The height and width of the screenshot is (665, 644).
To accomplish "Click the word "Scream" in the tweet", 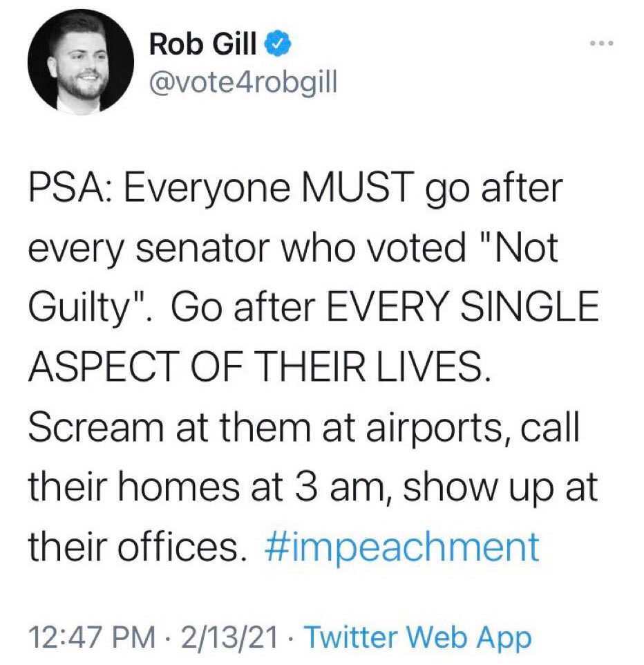I will click(95, 427).
